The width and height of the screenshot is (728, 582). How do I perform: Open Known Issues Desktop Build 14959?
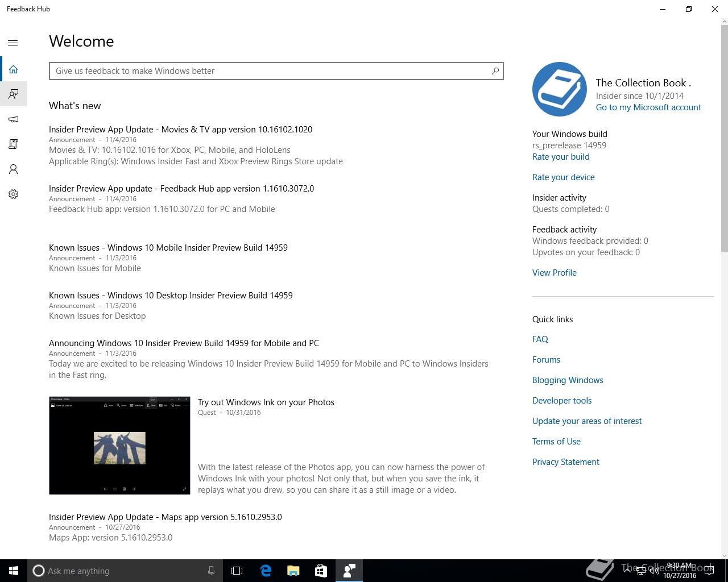pos(171,296)
